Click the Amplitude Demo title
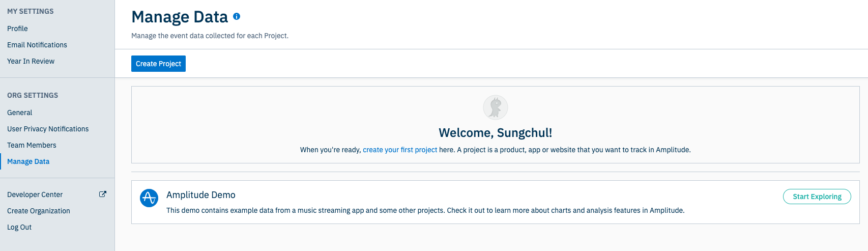This screenshot has height=251, width=868. (x=201, y=195)
